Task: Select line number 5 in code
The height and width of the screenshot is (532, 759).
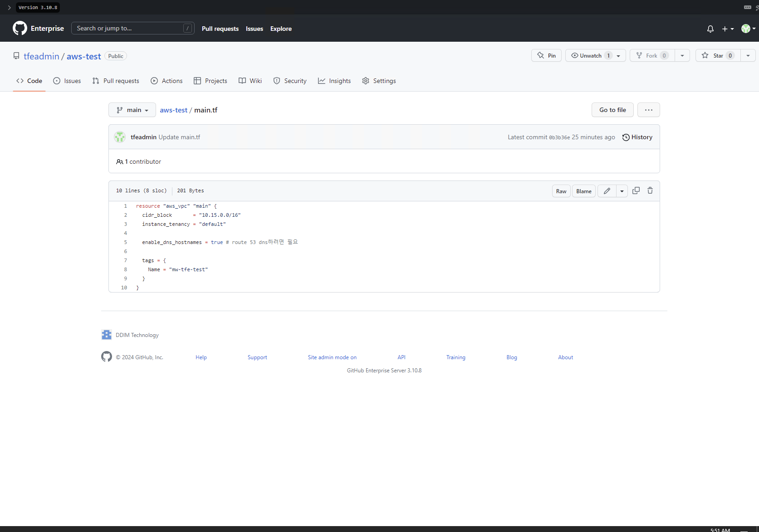Action: click(126, 242)
